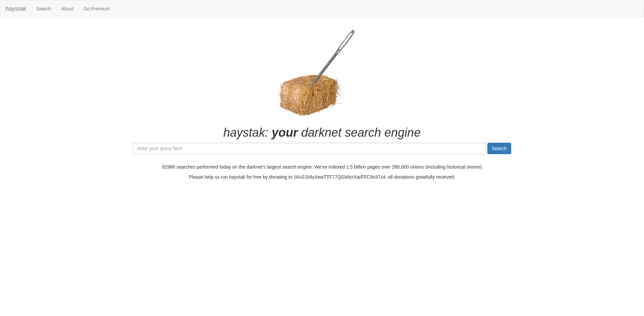Open the Search page from the navbar
644x316 pixels.
pyautogui.click(x=44, y=9)
